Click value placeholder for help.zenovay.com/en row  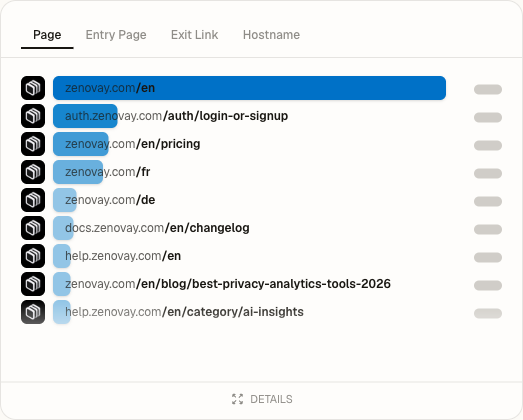[488, 258]
